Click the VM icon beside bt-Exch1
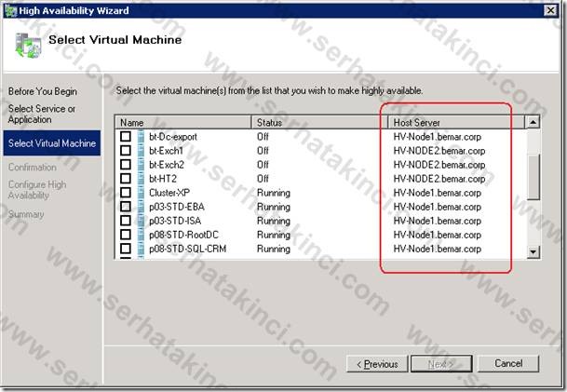 point(141,150)
